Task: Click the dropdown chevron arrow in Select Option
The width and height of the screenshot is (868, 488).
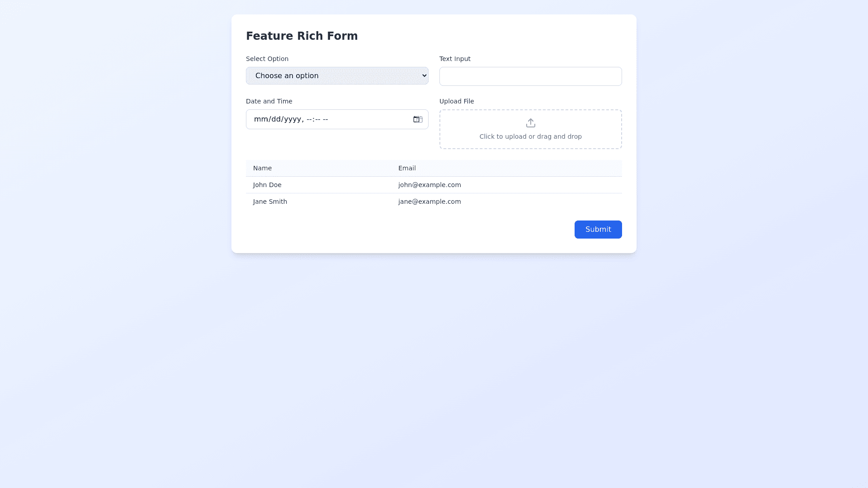Action: coord(424,75)
